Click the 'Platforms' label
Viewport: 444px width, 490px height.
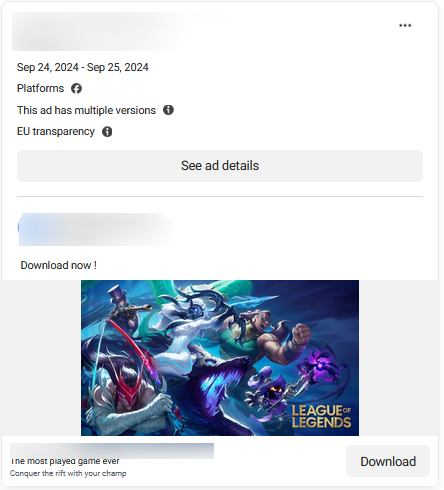(x=40, y=88)
